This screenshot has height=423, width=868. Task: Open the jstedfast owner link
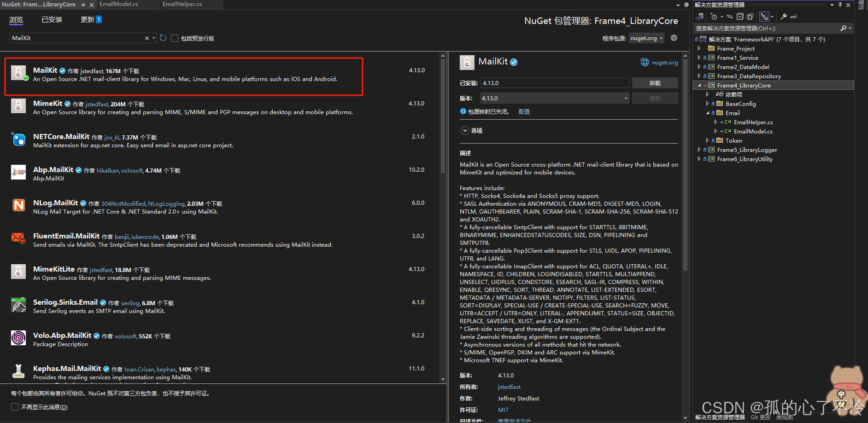[x=509, y=387]
